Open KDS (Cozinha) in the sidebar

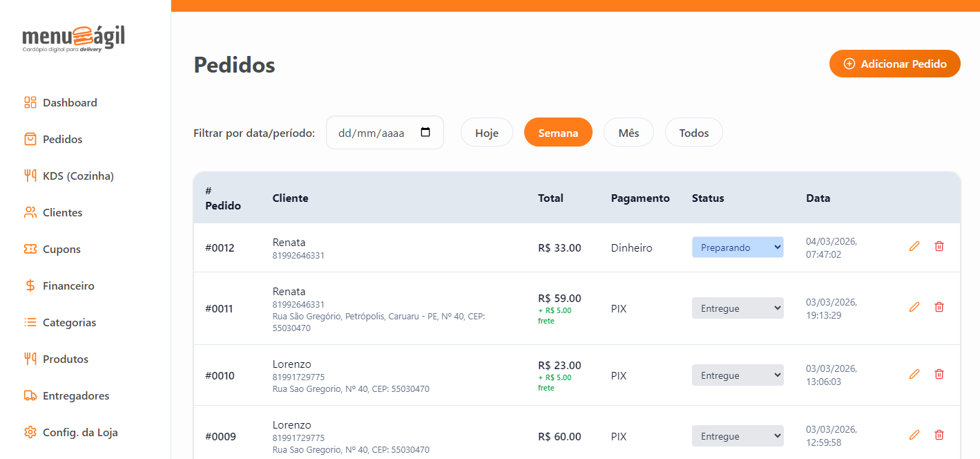pos(78,176)
